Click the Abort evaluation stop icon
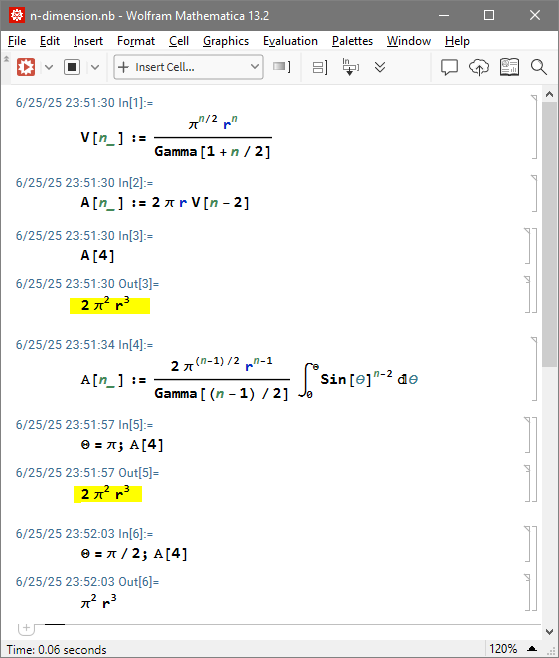Screen dimensions: 559x658 click(x=72, y=67)
